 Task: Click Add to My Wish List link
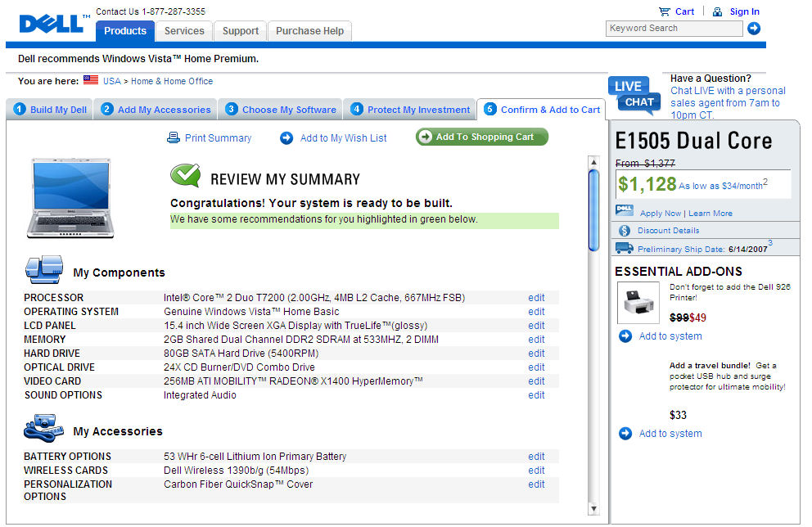[x=343, y=138]
